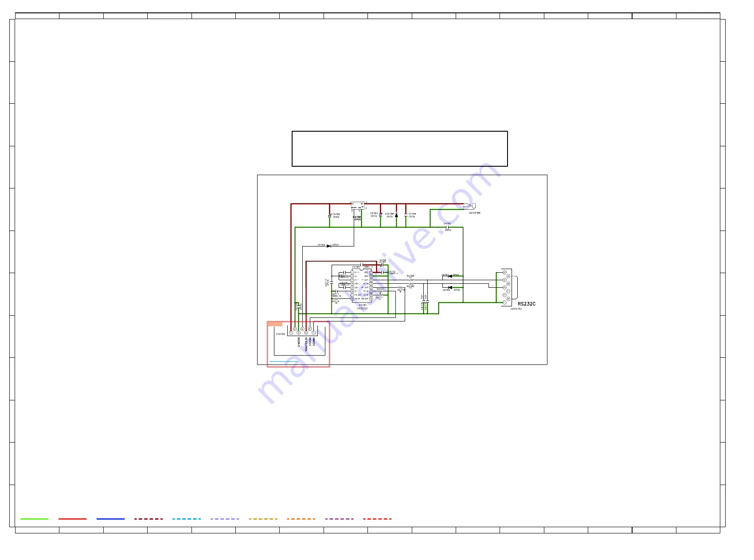The height and width of the screenshot is (560, 754).
Task: Click the audio jack symbol JACK4700
Action: pos(470,206)
